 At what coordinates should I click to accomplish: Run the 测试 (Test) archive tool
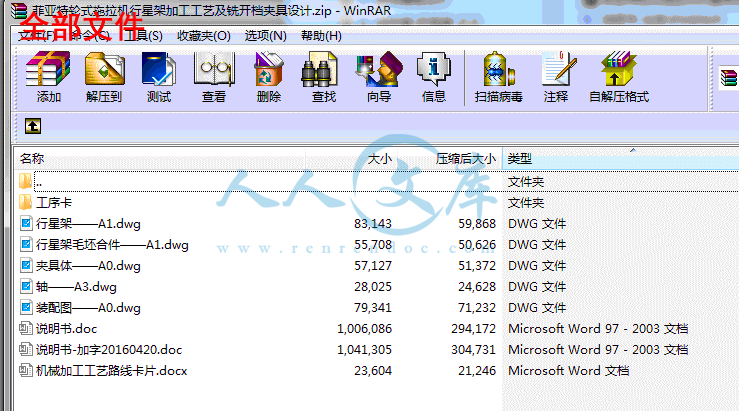point(159,69)
